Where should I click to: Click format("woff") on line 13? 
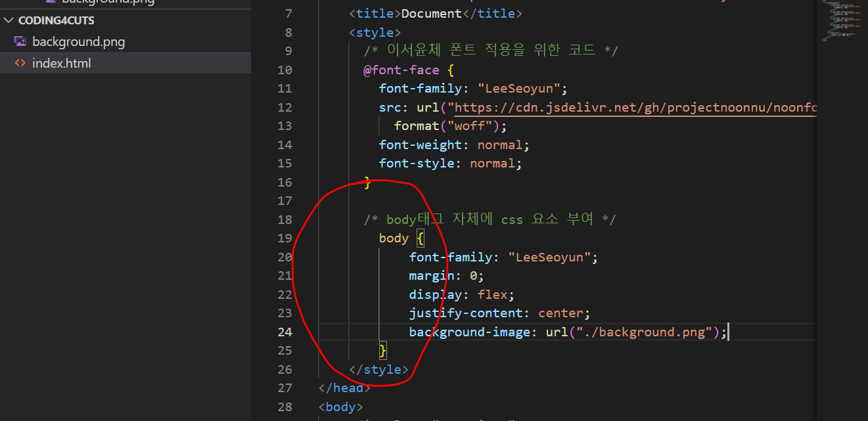(447, 125)
